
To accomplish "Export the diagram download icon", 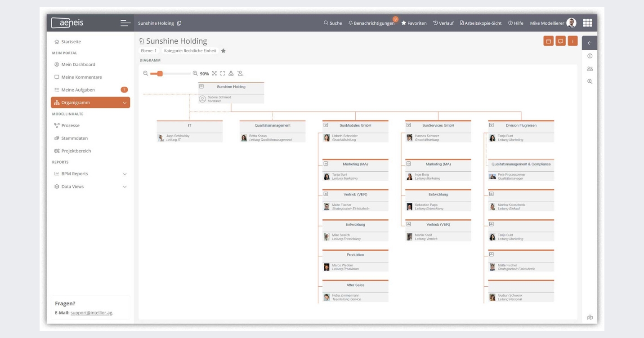I will coord(231,73).
